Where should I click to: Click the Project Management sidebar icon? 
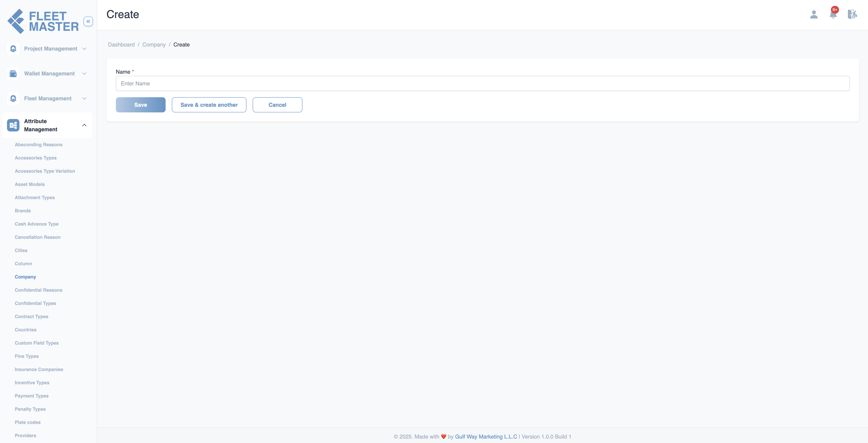pos(13,49)
